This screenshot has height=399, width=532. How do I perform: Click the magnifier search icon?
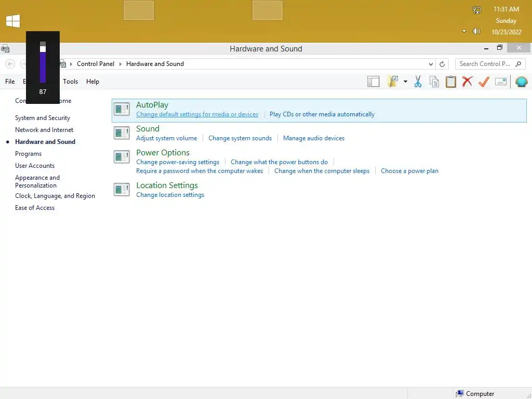[518, 64]
